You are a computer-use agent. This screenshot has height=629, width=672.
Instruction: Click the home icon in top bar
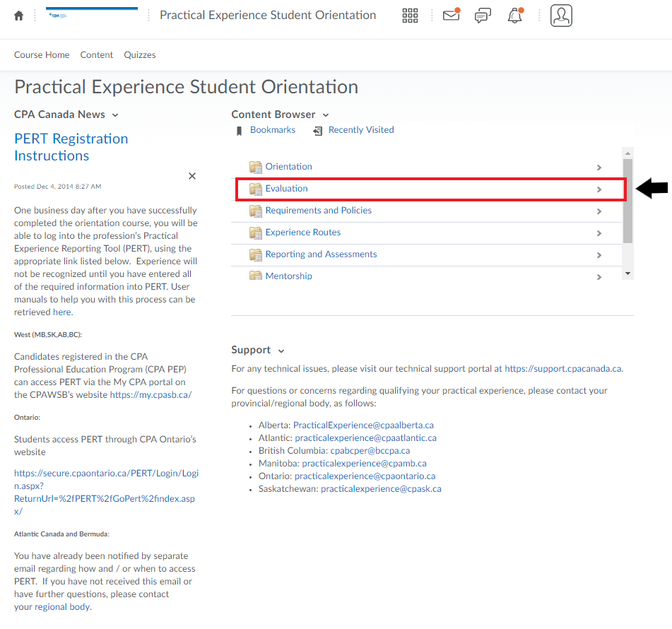coord(19,16)
